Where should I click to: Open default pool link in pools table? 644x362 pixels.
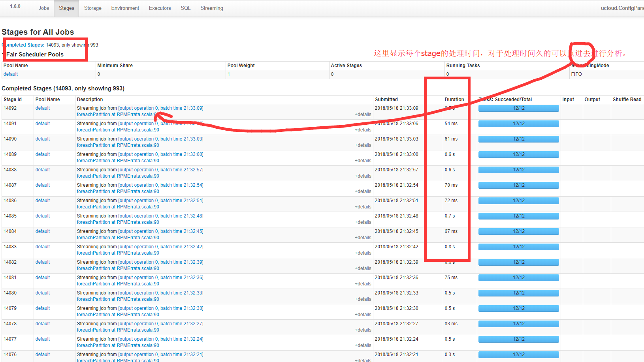point(11,74)
